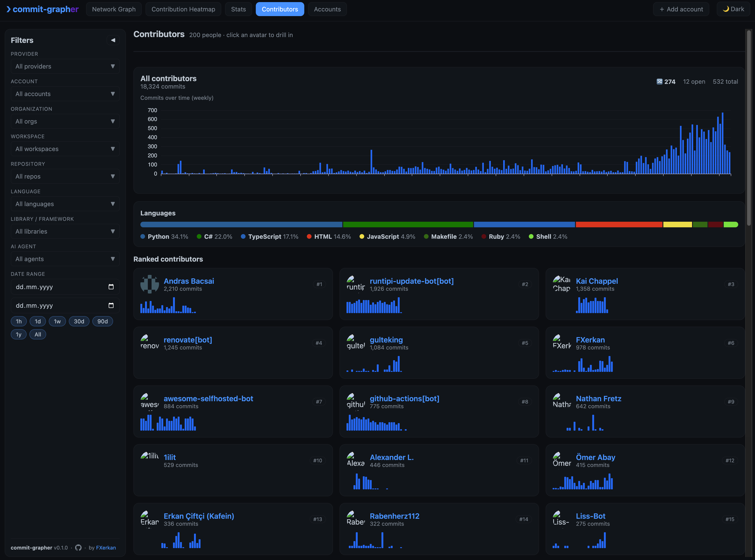Select the 1d date range chip
Screen dimensions: 755x560
(38, 321)
